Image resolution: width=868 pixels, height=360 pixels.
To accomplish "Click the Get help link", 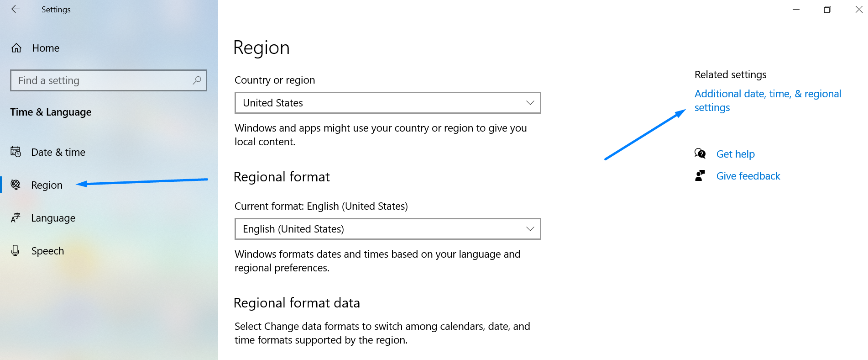I will pos(735,154).
